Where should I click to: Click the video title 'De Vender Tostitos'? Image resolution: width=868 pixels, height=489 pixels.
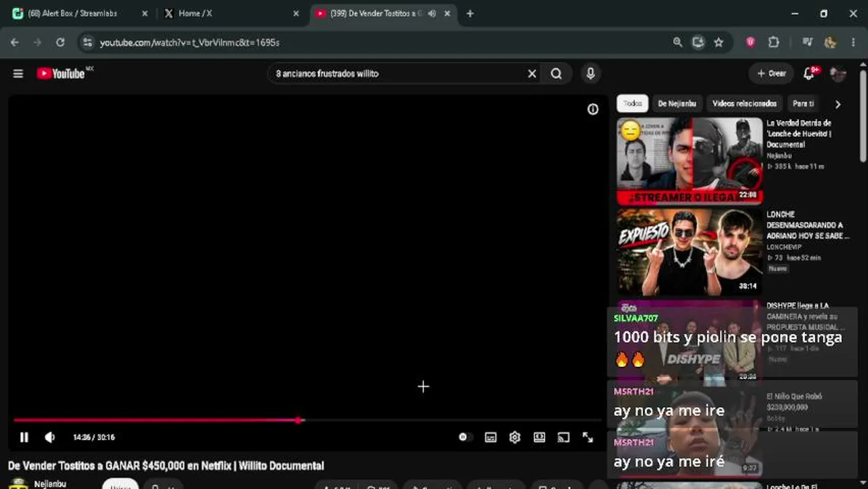(x=166, y=466)
